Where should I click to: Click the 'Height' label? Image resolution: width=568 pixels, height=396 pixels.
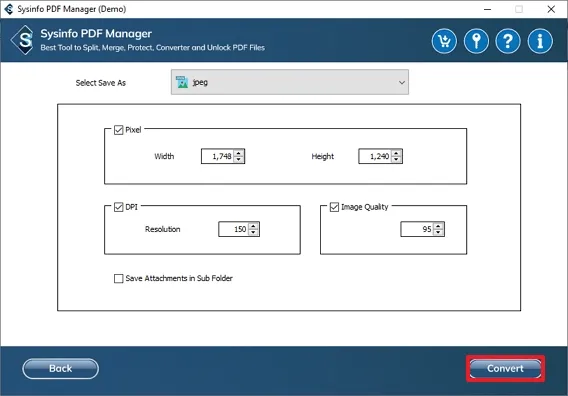pos(323,156)
